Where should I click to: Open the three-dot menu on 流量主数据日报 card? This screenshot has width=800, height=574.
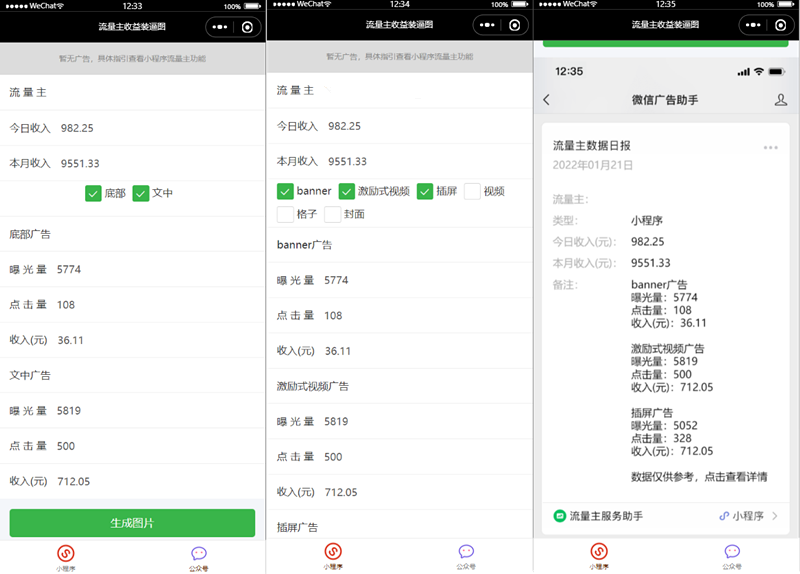[770, 147]
